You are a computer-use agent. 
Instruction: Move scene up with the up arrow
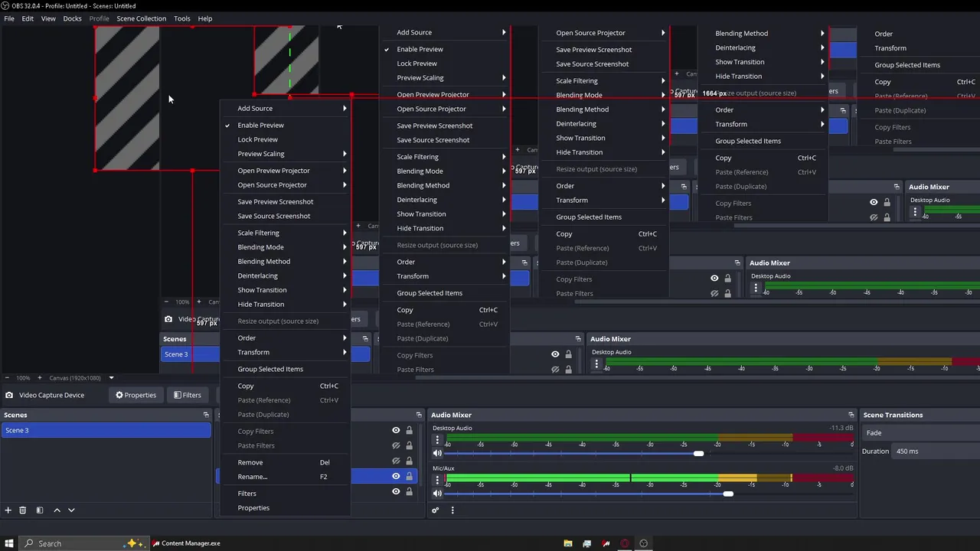(x=57, y=510)
